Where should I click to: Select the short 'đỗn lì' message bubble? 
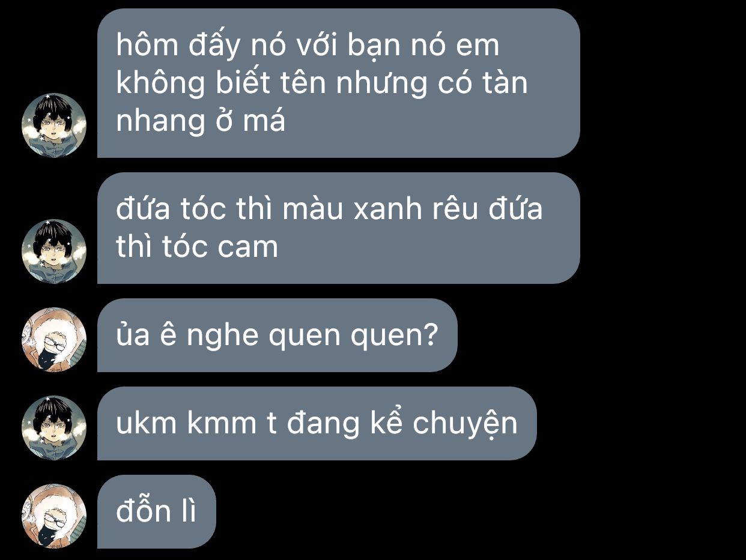(156, 512)
